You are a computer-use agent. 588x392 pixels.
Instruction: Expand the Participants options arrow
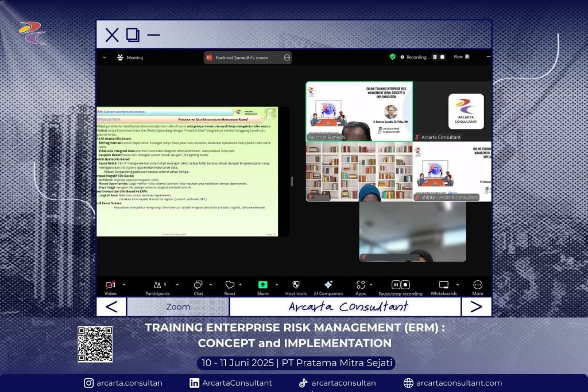177,285
